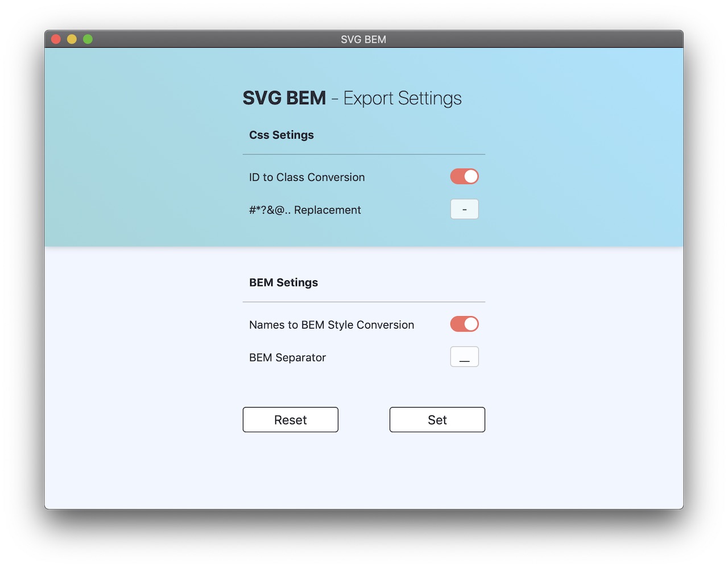Close the SVG BEM window
This screenshot has width=728, height=568.
click(56, 39)
